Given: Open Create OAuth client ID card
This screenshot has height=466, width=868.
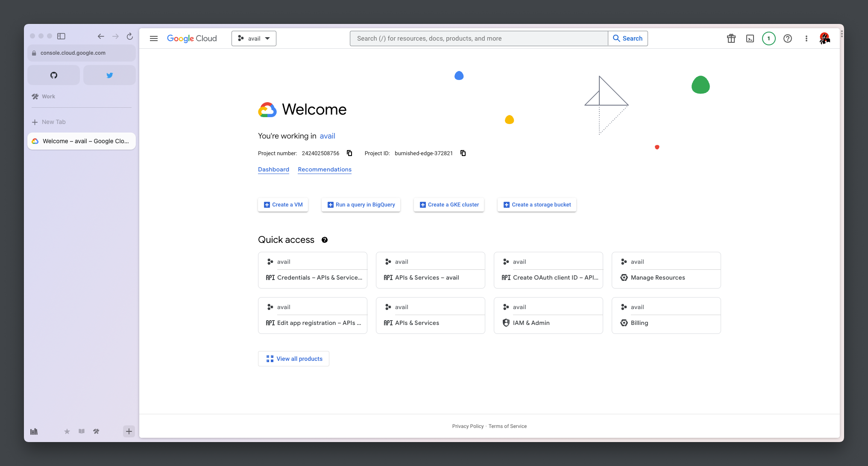Looking at the screenshot, I should click(x=548, y=270).
